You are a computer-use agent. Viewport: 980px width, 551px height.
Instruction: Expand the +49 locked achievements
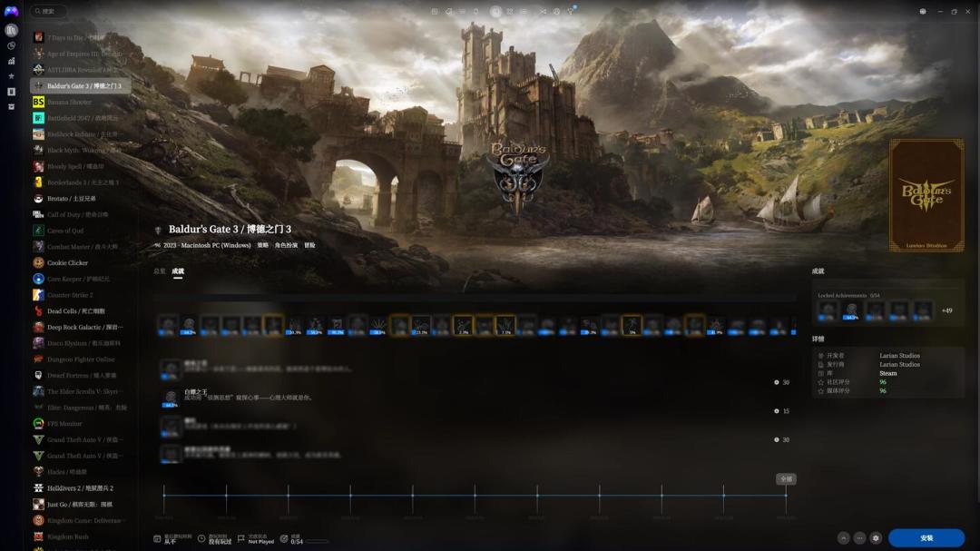click(946, 310)
